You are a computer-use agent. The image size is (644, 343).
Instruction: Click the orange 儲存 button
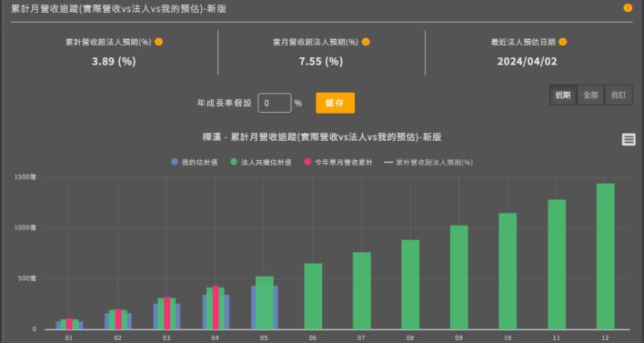click(x=335, y=103)
